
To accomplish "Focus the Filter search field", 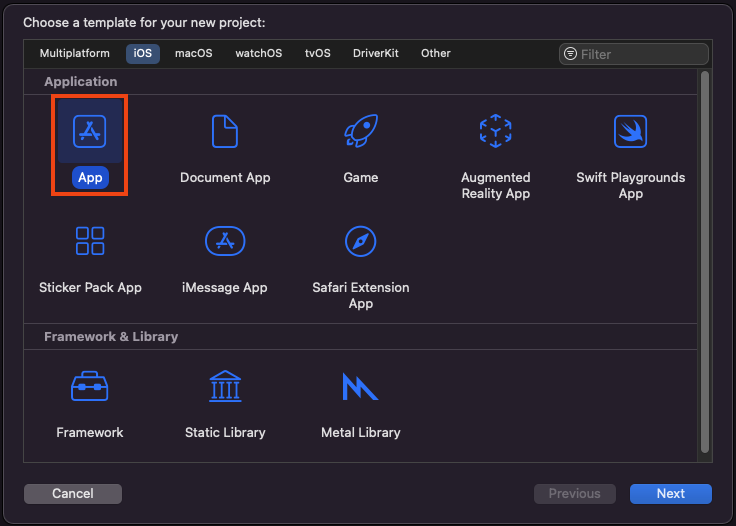I will pos(634,54).
